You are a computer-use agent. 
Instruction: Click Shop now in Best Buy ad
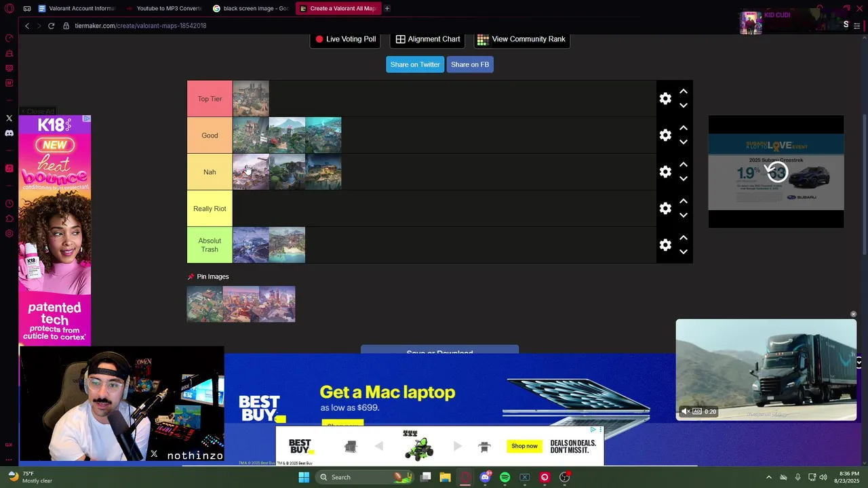click(524, 446)
